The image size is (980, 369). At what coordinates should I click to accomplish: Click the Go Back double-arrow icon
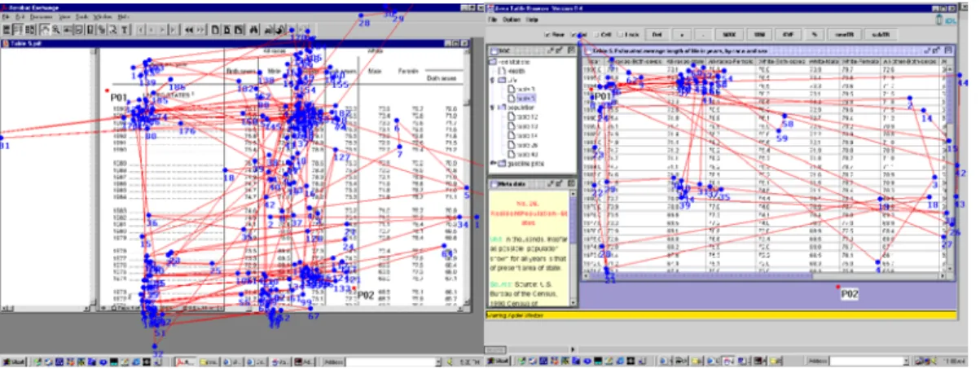[x=189, y=30]
